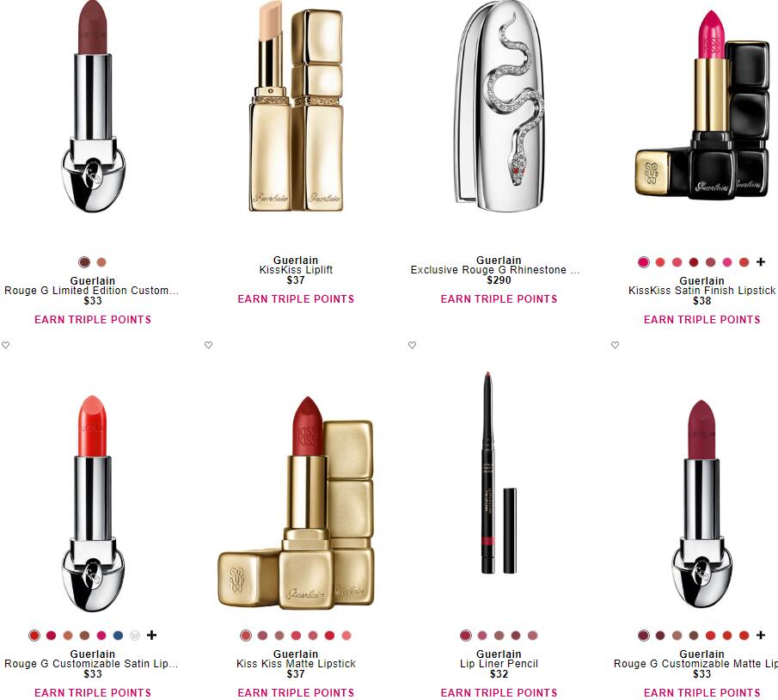Select dark brown Rouge G Limited Edition swatch
Image resolution: width=778 pixels, height=700 pixels.
coord(84,262)
